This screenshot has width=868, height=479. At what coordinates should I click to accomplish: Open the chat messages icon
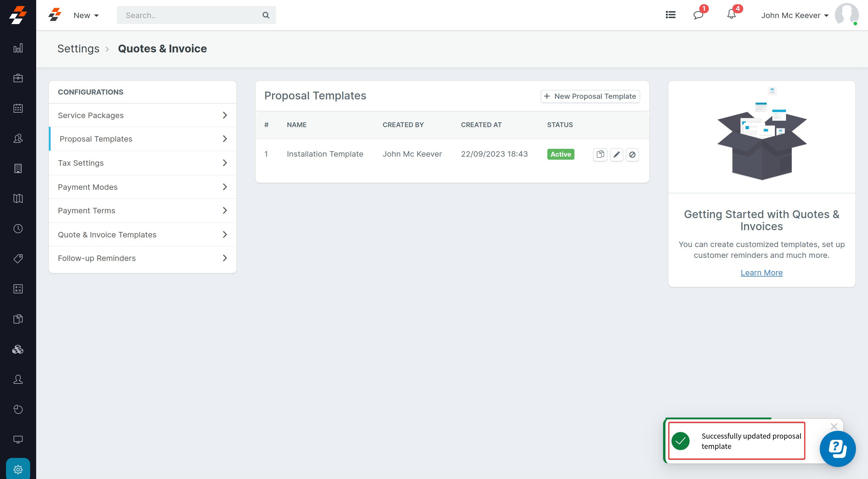tap(698, 15)
